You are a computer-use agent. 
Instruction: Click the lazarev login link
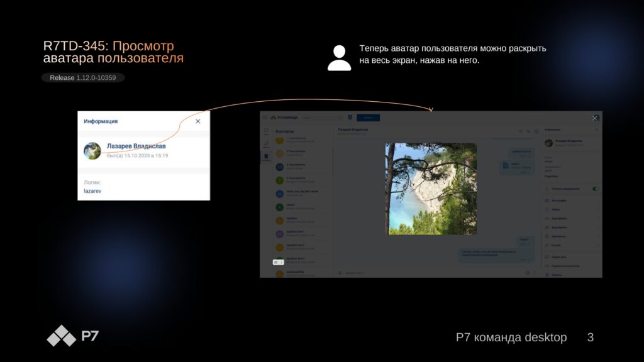92,191
